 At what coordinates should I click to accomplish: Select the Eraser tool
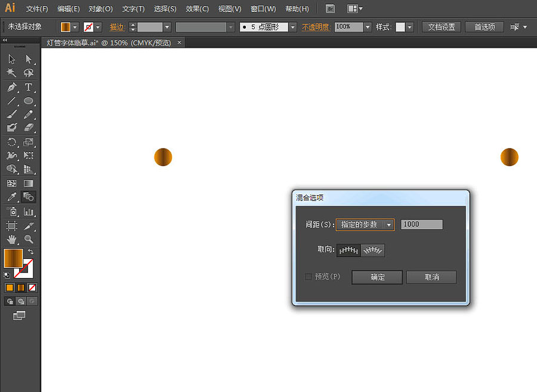(28, 128)
